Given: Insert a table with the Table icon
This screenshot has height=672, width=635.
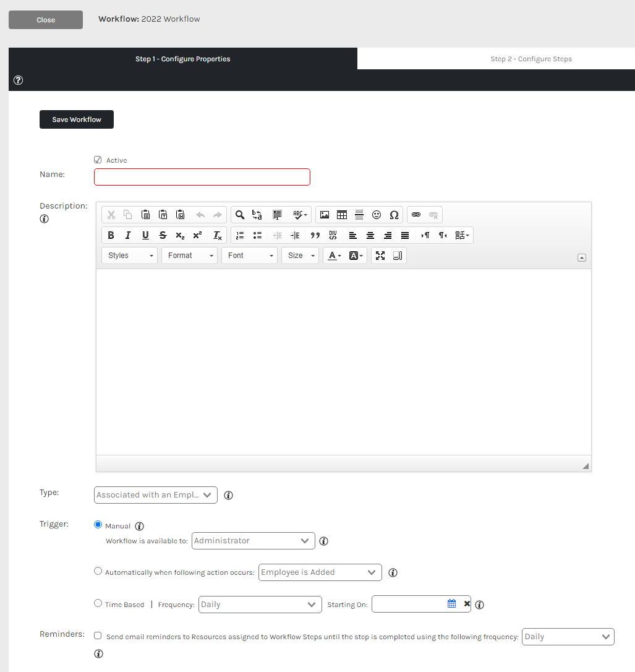Looking at the screenshot, I should (342, 215).
